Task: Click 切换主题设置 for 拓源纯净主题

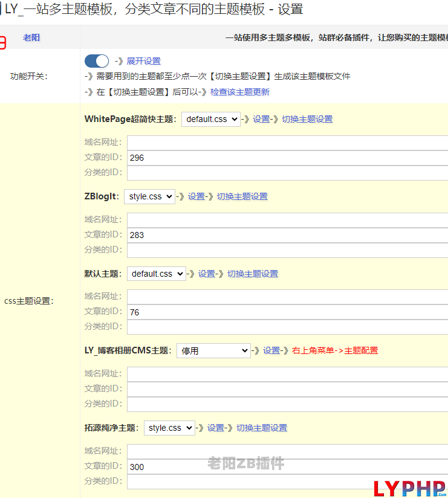Action: 262,428
